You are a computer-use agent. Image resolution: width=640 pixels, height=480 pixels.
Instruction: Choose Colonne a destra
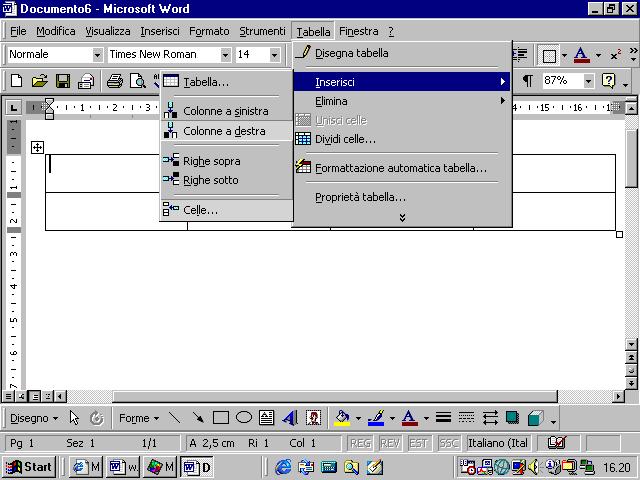tap(227, 131)
